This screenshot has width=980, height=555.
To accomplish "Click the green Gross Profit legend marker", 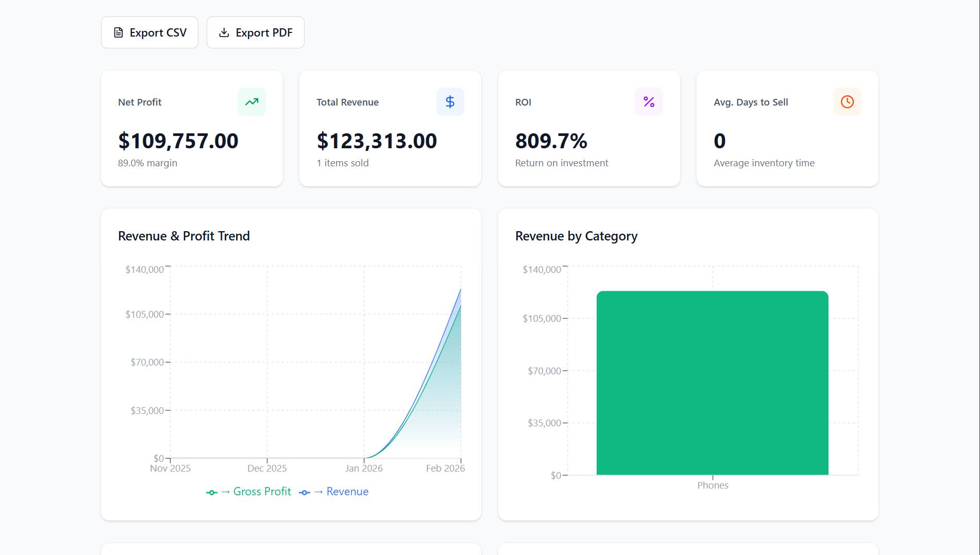I will click(x=211, y=493).
